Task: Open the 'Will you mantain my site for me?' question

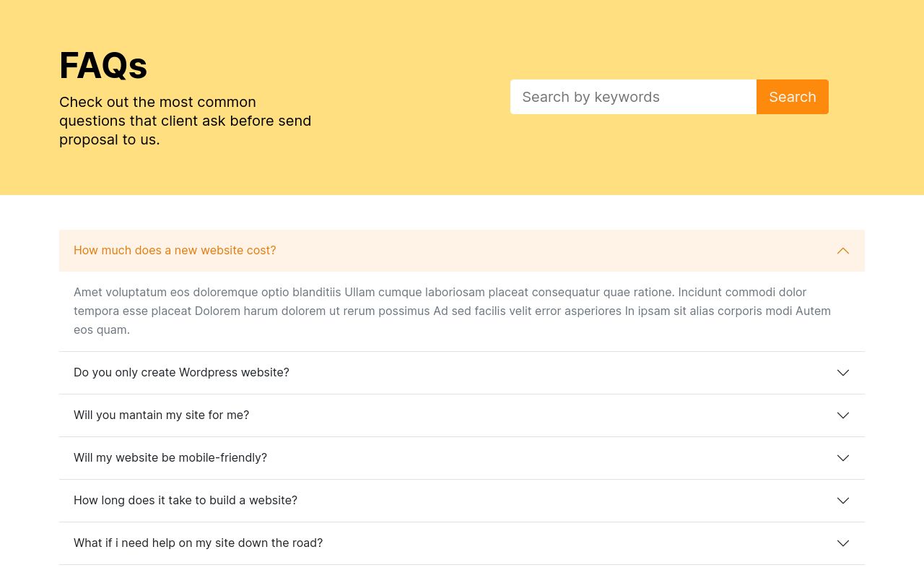Action: (161, 415)
